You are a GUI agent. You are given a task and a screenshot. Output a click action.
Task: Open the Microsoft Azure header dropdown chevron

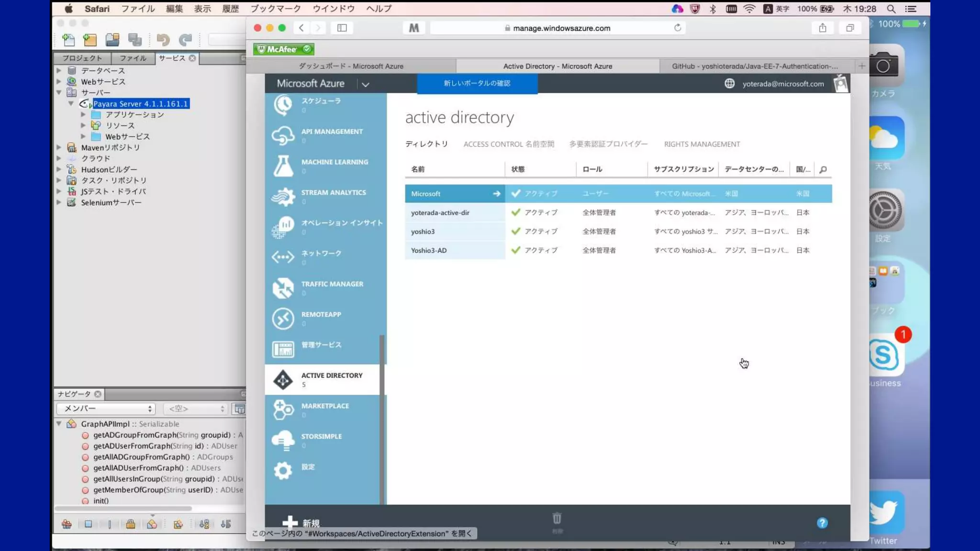[366, 84]
